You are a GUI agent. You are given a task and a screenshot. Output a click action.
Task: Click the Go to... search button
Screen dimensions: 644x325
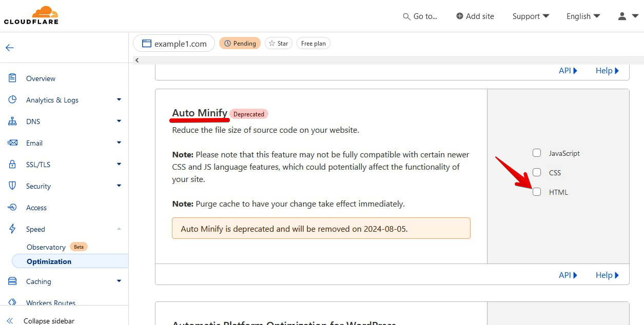click(x=420, y=16)
